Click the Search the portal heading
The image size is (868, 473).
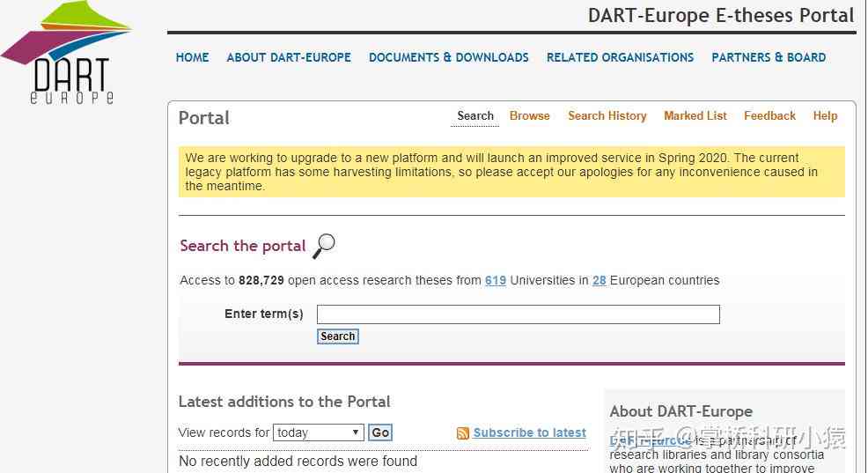coord(242,246)
